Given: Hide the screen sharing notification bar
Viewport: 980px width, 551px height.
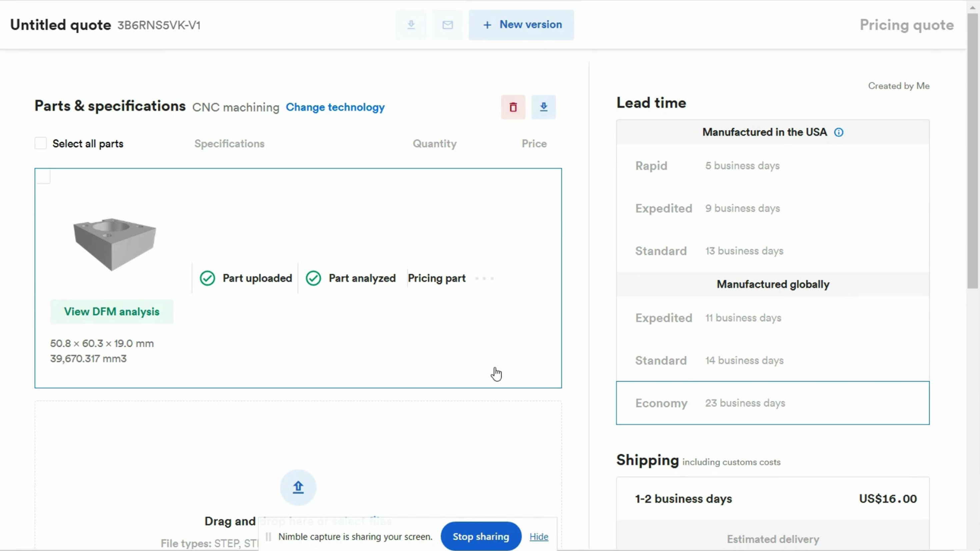Looking at the screenshot, I should [539, 537].
